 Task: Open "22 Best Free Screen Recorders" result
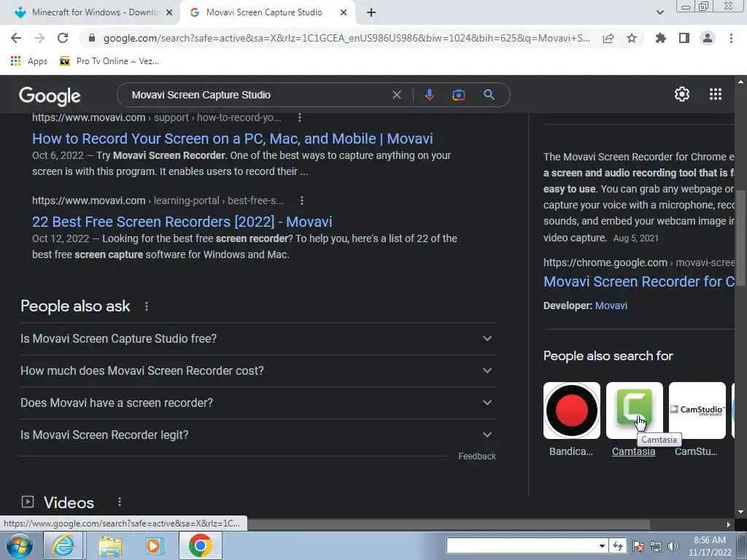[182, 222]
